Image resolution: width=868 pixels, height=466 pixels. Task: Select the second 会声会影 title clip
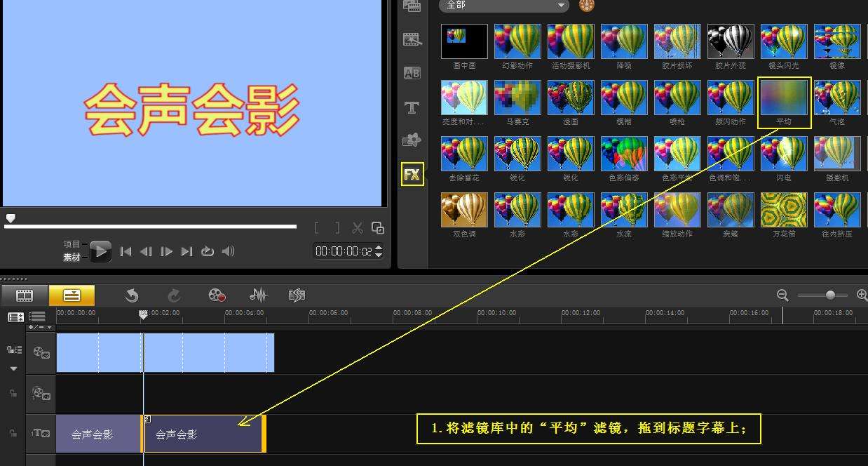coord(203,434)
